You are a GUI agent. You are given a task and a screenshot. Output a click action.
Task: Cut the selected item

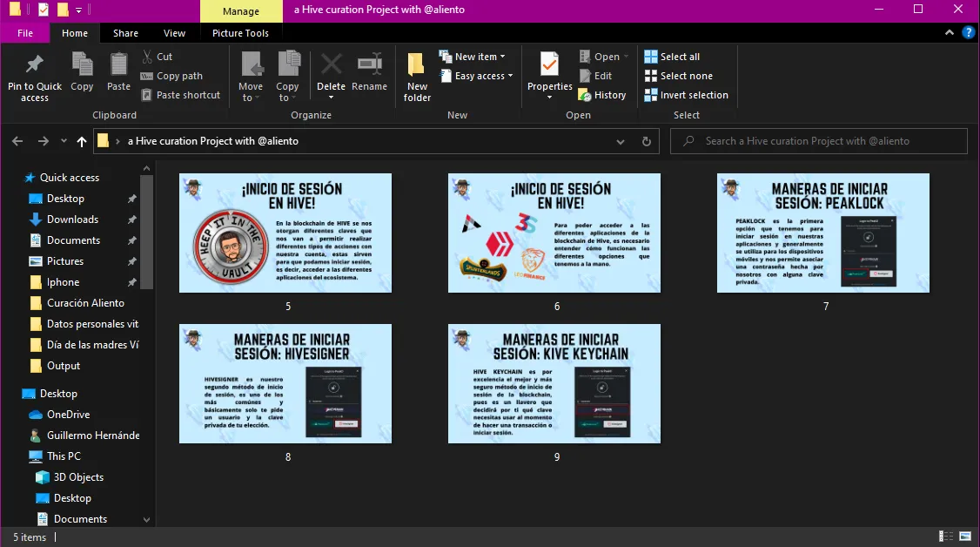coord(157,57)
